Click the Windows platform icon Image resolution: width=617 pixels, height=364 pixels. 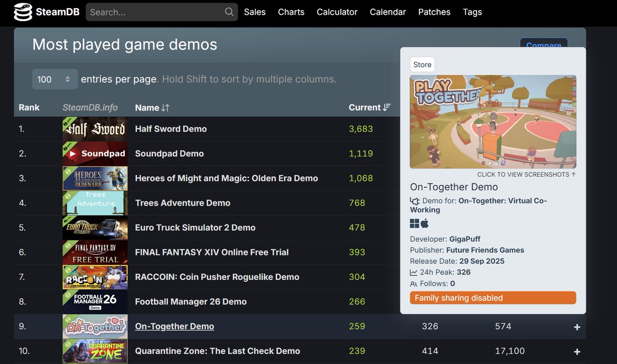[x=414, y=223]
